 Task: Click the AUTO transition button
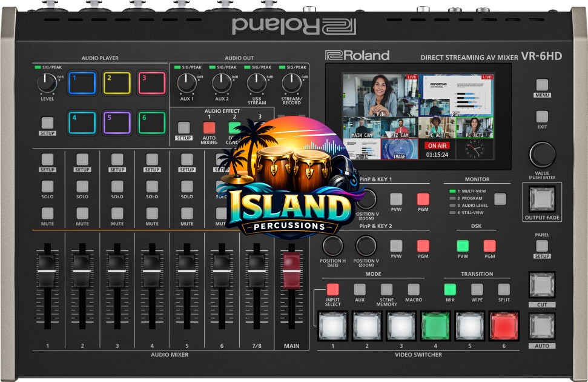click(542, 326)
